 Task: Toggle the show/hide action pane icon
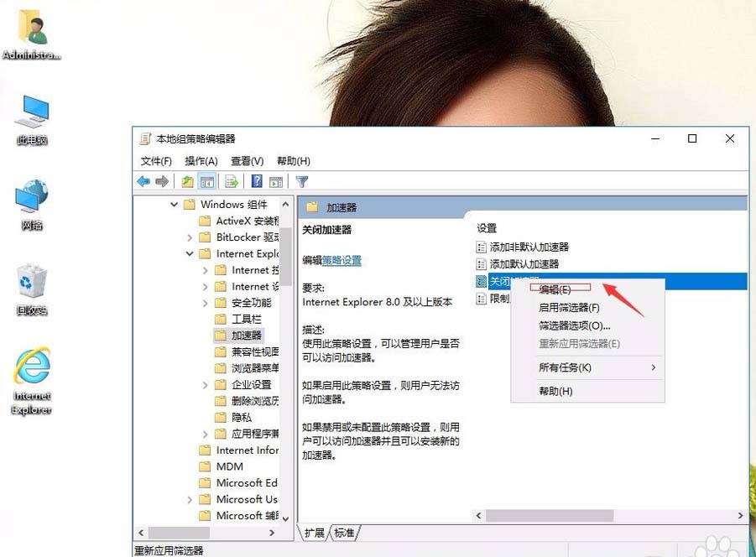276,182
